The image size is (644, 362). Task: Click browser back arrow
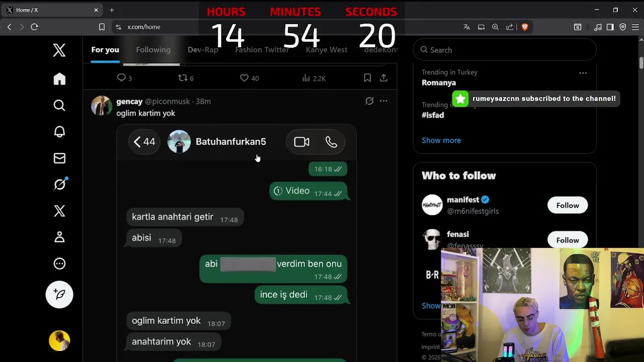point(9,27)
